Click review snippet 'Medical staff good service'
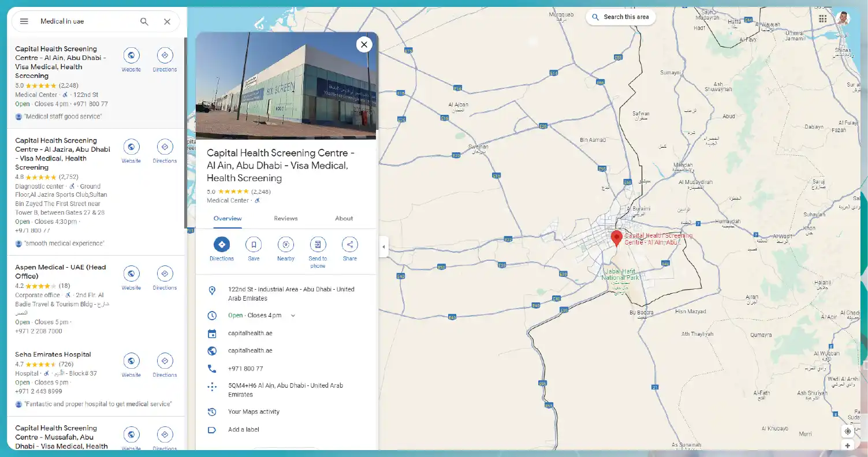 click(63, 117)
